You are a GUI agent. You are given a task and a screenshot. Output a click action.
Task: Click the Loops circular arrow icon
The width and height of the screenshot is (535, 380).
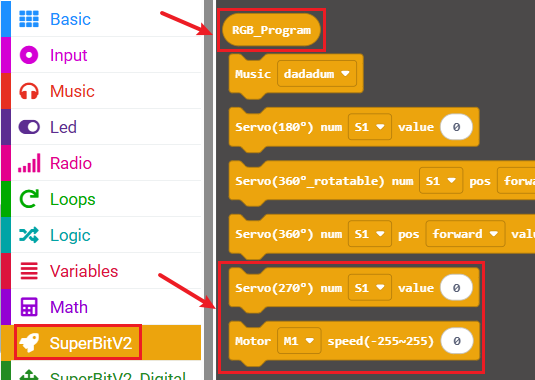(29, 199)
